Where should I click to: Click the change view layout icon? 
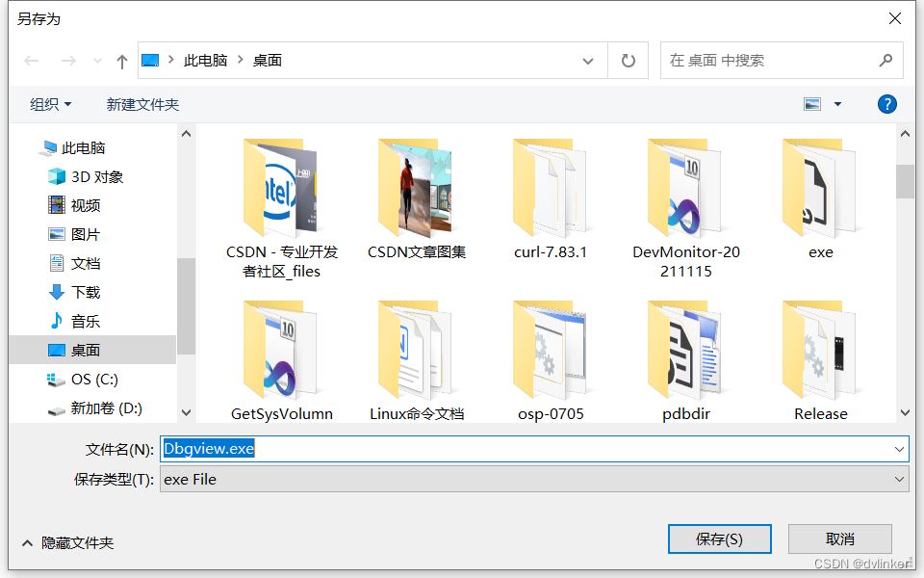click(812, 104)
